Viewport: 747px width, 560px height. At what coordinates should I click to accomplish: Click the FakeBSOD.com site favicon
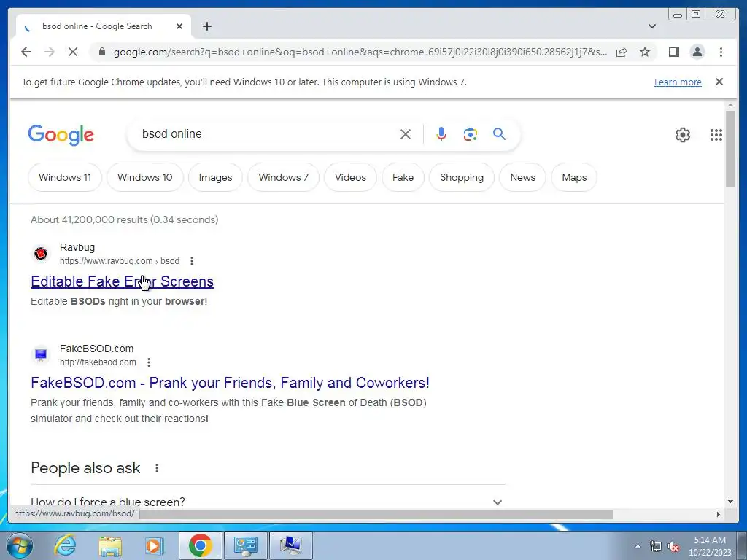pos(41,355)
